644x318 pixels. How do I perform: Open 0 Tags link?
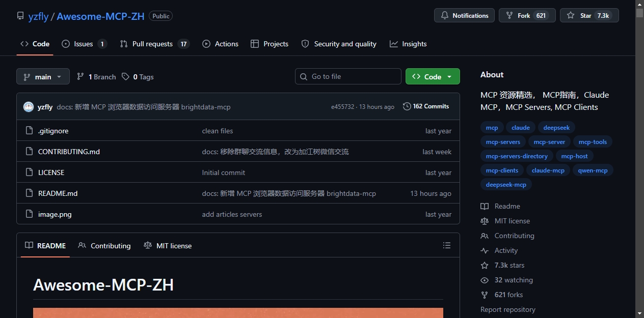click(x=138, y=77)
